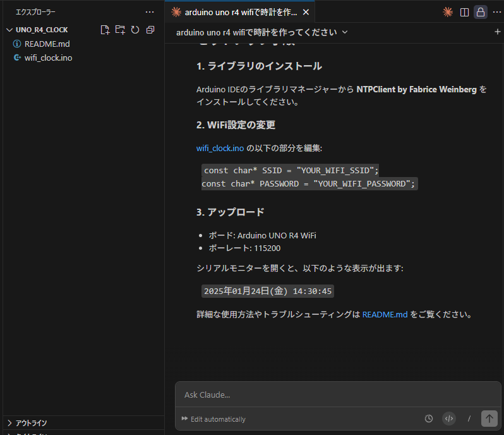Image resolution: width=504 pixels, height=435 pixels.
Task: Open slash commands button
Action: coord(469,419)
